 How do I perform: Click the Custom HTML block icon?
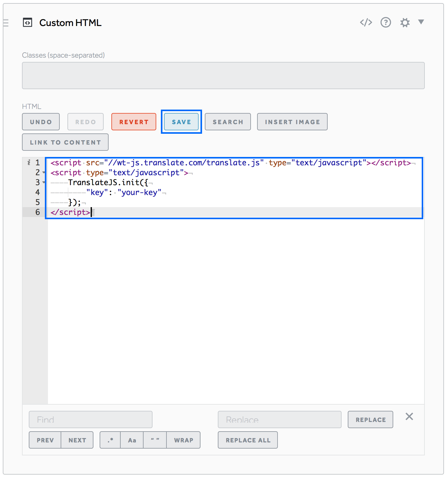tap(28, 23)
